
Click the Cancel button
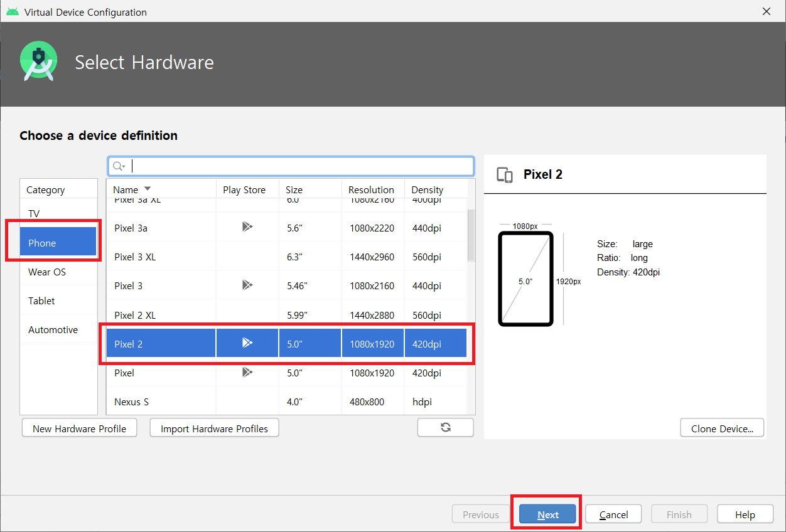click(x=613, y=514)
